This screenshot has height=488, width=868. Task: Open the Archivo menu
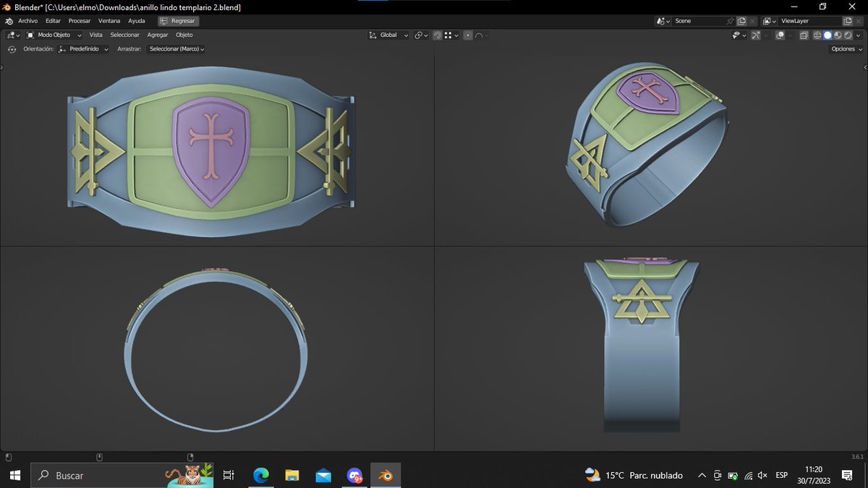[27, 21]
